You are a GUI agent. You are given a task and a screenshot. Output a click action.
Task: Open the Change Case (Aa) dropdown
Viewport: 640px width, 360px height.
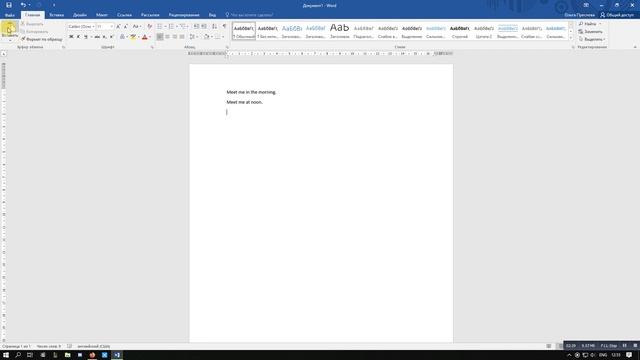point(137,26)
